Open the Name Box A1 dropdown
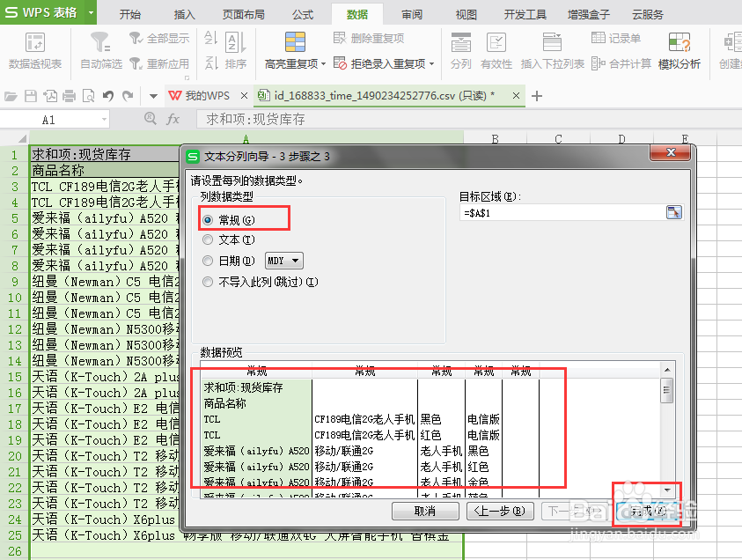Image resolution: width=742 pixels, height=560 pixels. (104, 119)
